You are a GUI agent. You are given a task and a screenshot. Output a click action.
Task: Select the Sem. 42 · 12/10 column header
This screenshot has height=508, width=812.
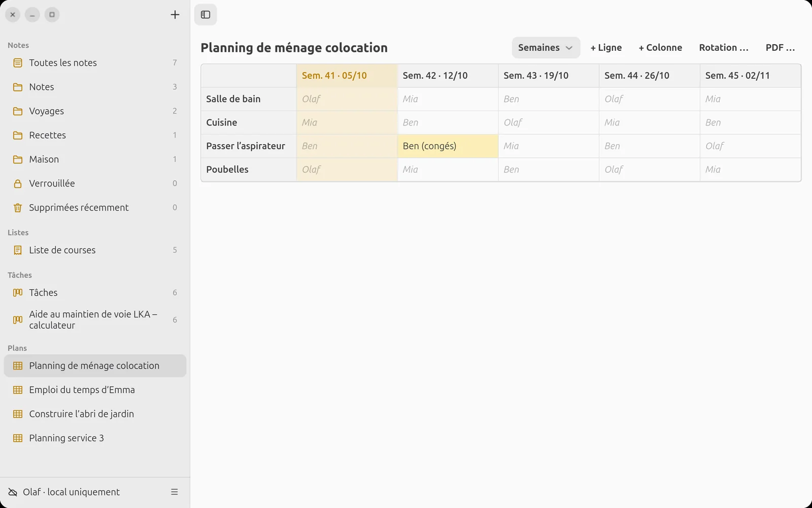click(448, 76)
